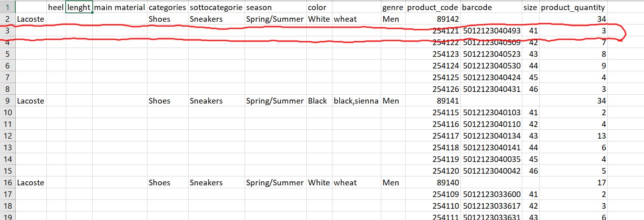This screenshot has height=220, width=644.
Task: Select the 'sottocategorie' header cell
Action: click(216, 7)
